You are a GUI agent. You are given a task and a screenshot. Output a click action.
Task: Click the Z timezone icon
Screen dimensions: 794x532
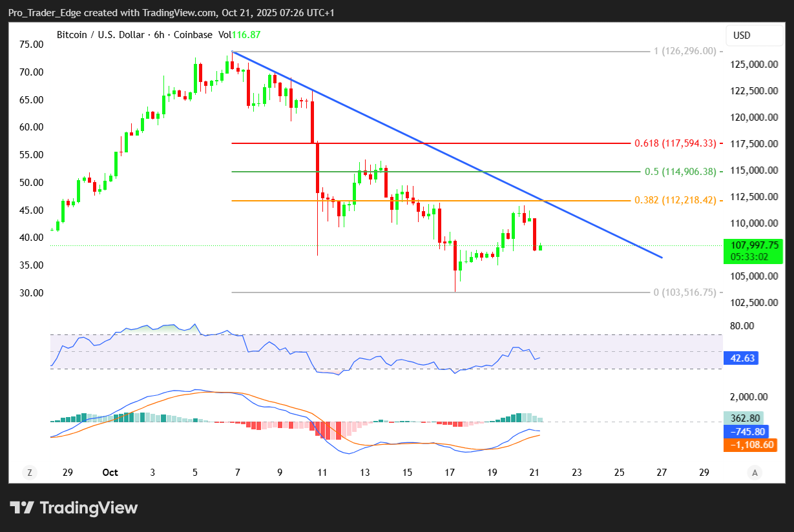(x=30, y=473)
